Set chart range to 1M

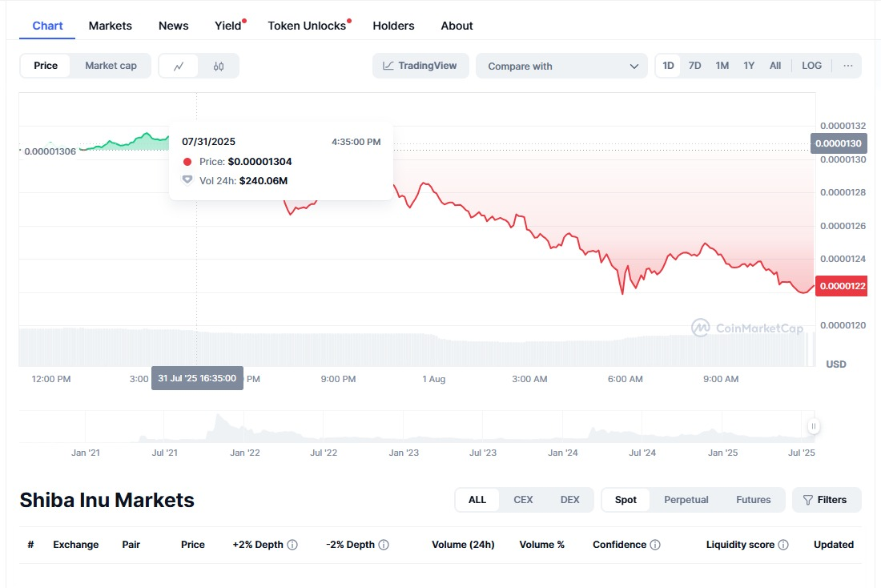pos(722,66)
